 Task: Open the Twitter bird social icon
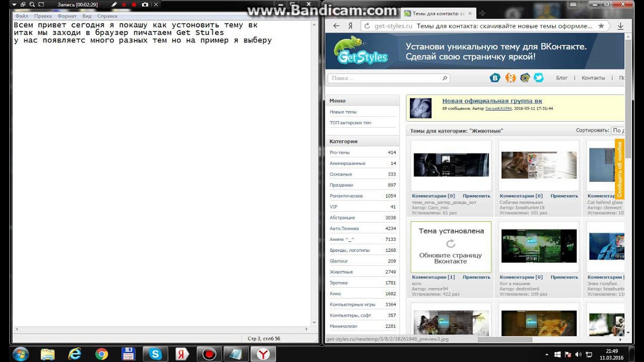pyautogui.click(x=539, y=77)
